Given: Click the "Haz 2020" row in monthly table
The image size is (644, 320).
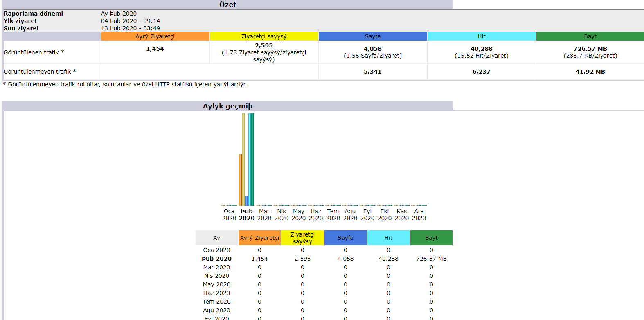Looking at the screenshot, I should 324,293.
